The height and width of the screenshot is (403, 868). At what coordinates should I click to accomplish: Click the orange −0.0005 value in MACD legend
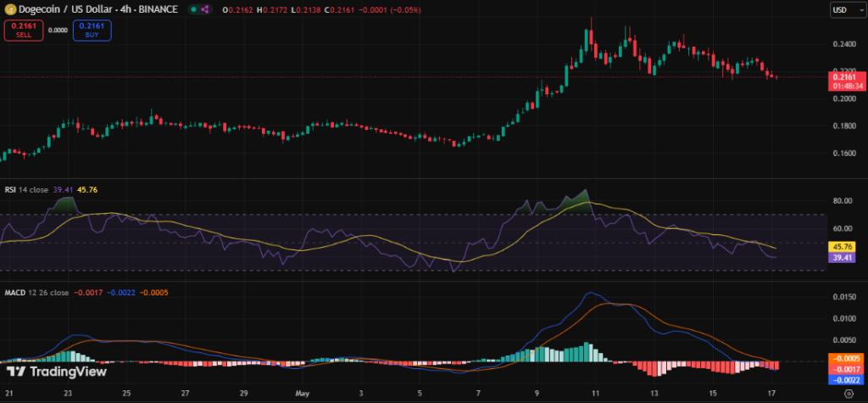(x=153, y=292)
